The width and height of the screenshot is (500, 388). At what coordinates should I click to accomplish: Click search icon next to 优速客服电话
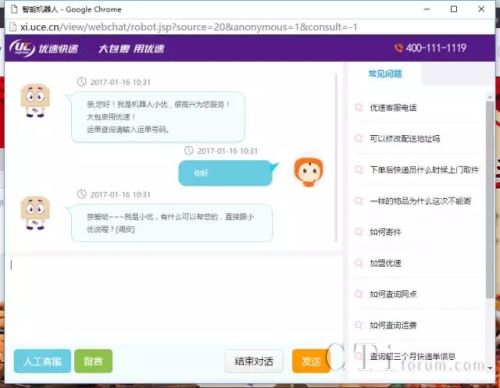point(359,108)
